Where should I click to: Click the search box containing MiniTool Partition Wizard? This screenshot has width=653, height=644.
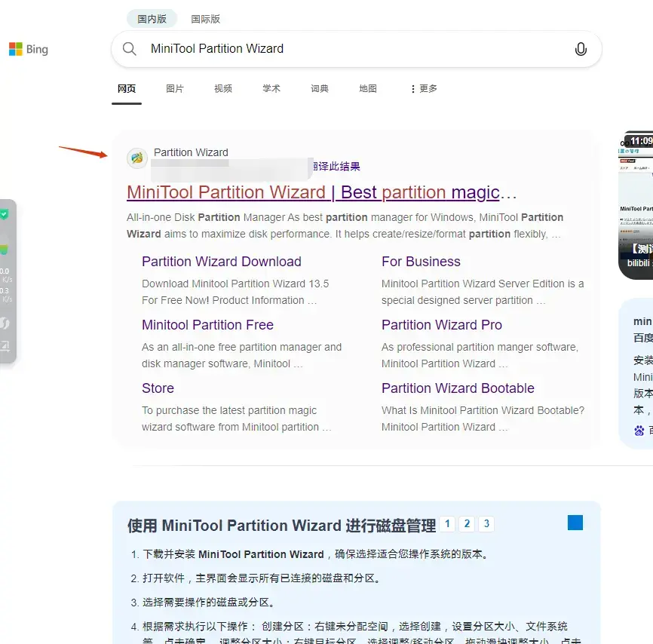point(357,49)
